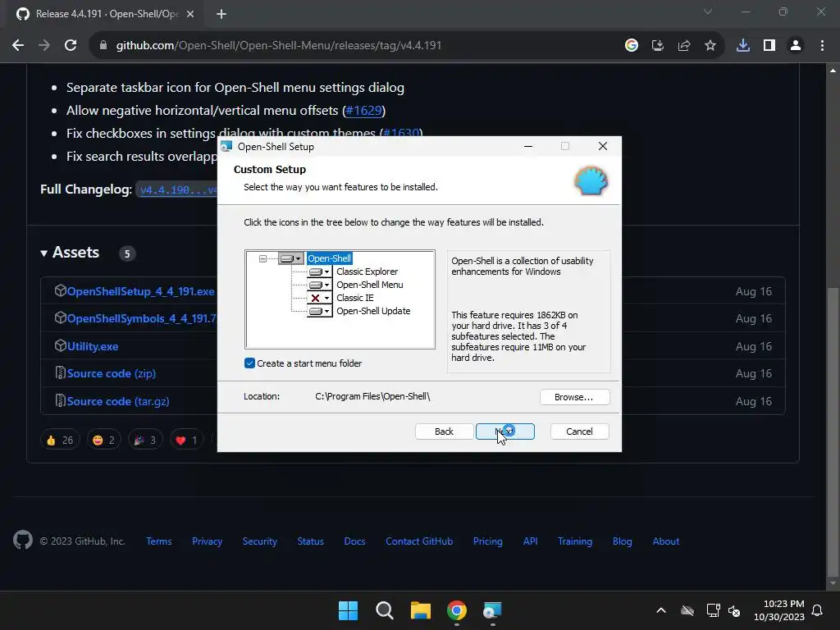
Task: Select the Release 4.4.191 browser tab
Action: tap(106, 15)
